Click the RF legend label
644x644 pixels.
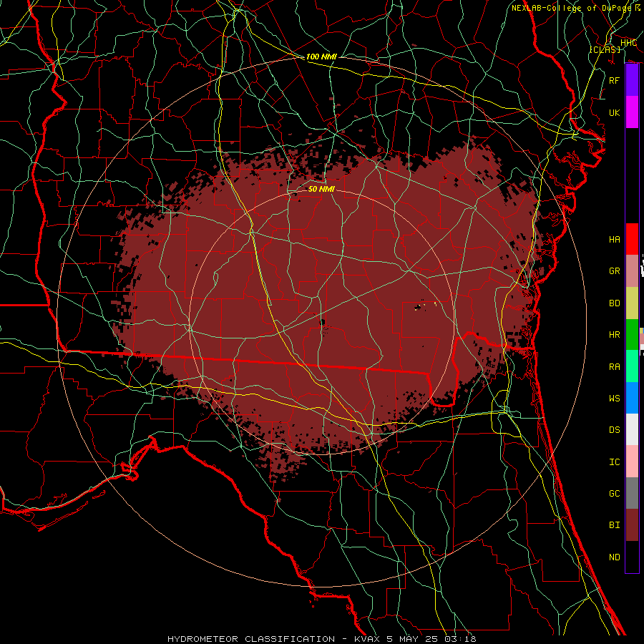[615, 80]
